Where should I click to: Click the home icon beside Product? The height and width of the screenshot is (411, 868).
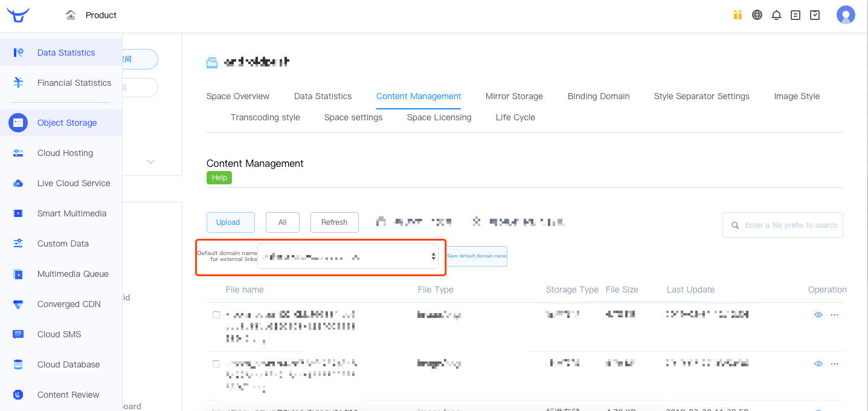(71, 15)
